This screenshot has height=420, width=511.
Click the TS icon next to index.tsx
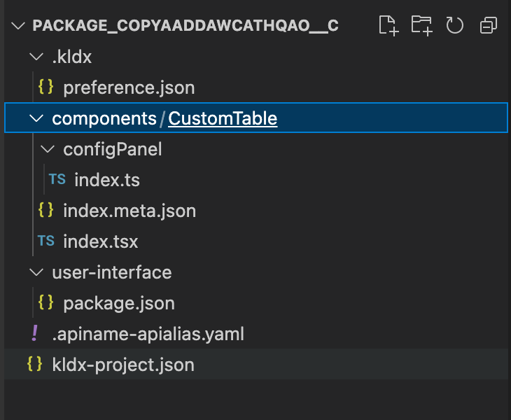pos(46,241)
